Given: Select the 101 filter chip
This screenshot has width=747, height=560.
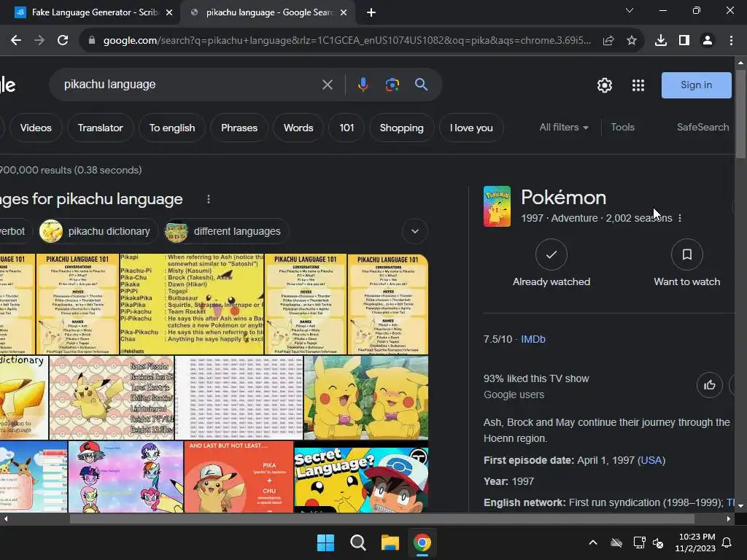Looking at the screenshot, I should [347, 128].
